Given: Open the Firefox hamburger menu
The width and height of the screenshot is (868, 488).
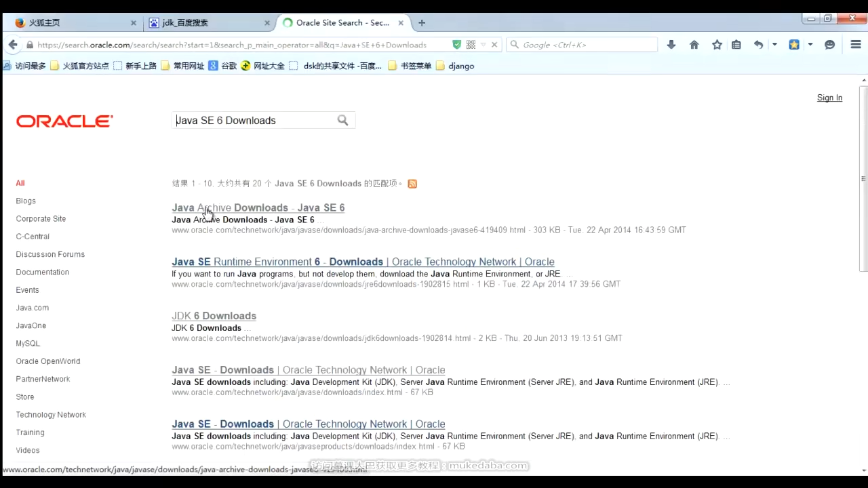Looking at the screenshot, I should pyautogui.click(x=856, y=45).
